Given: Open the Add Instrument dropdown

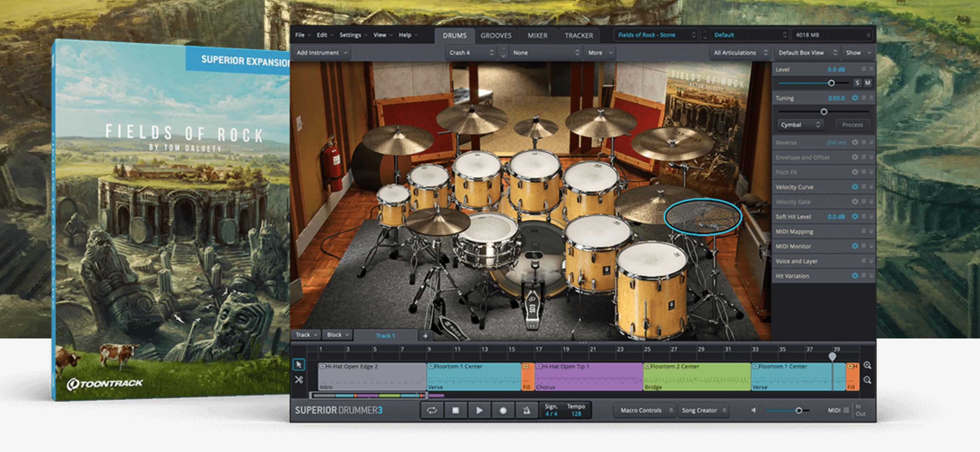Looking at the screenshot, I should [322, 53].
